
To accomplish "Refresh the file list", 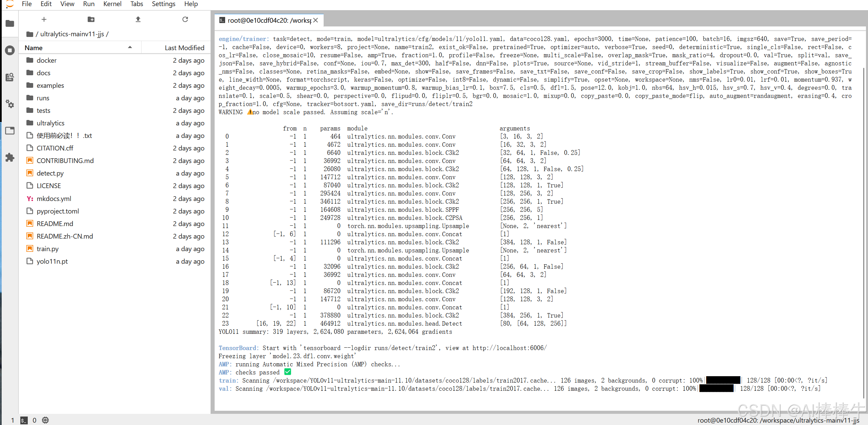I will pos(185,19).
